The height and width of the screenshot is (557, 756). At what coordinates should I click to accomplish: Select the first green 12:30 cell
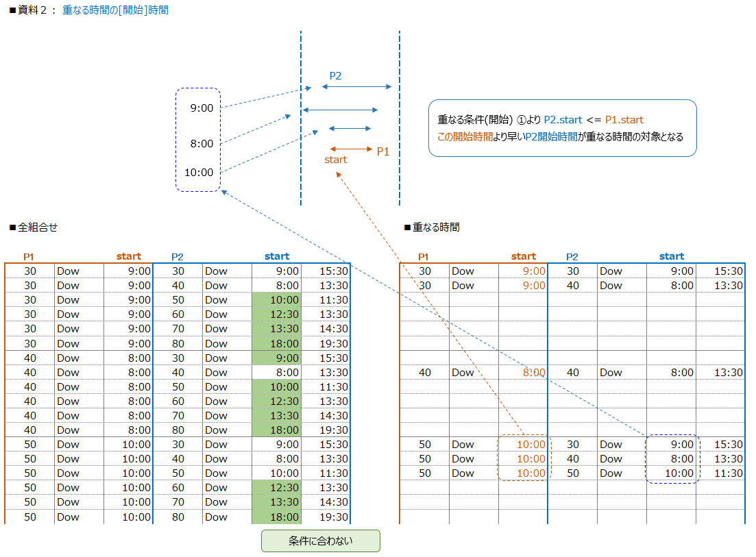277,314
